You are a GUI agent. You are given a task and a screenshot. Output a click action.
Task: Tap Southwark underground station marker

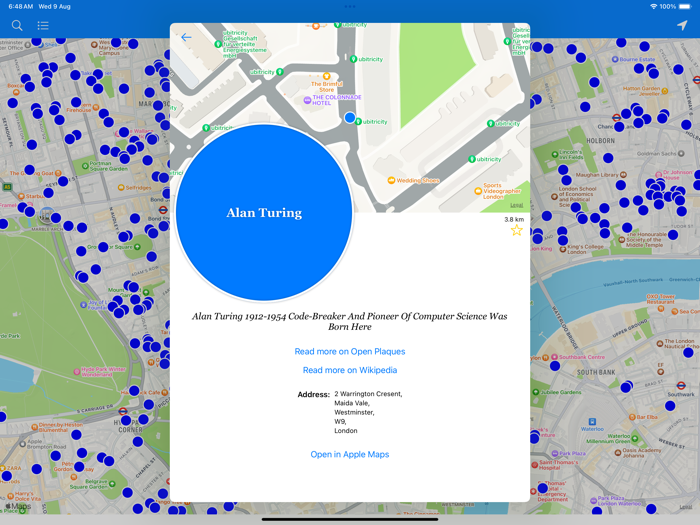click(681, 385)
